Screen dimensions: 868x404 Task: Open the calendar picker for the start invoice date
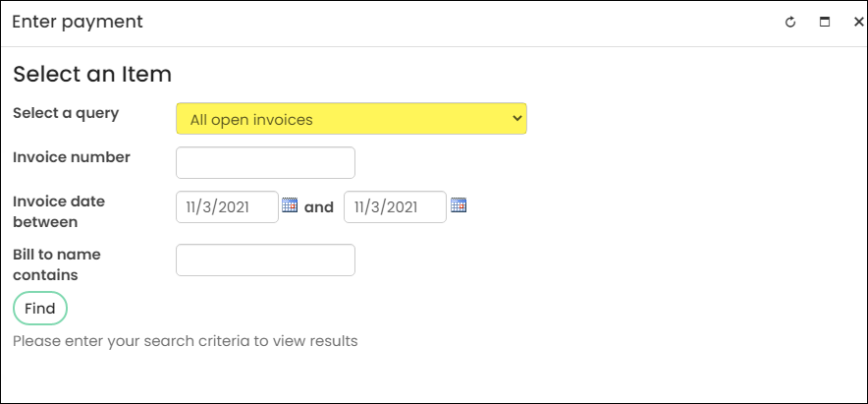(x=290, y=204)
